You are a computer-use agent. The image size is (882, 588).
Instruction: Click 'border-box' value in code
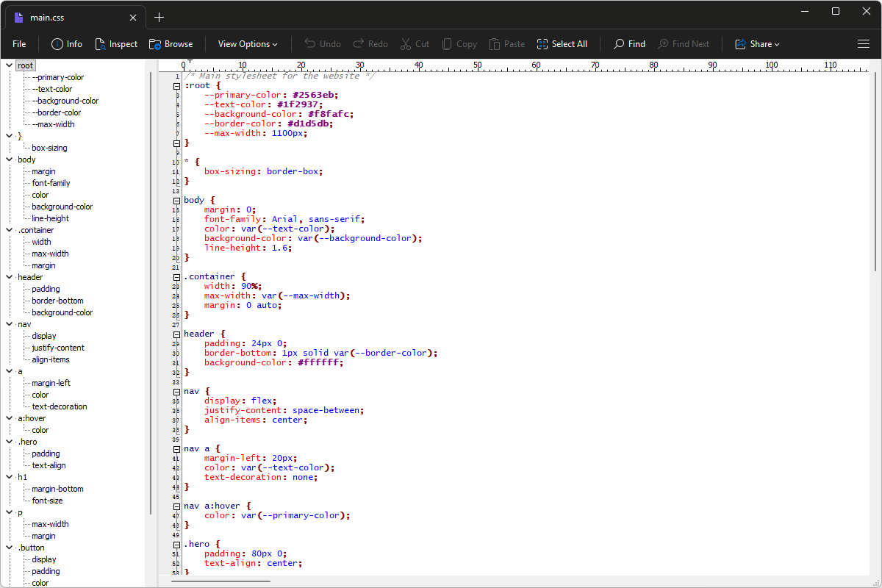[293, 171]
